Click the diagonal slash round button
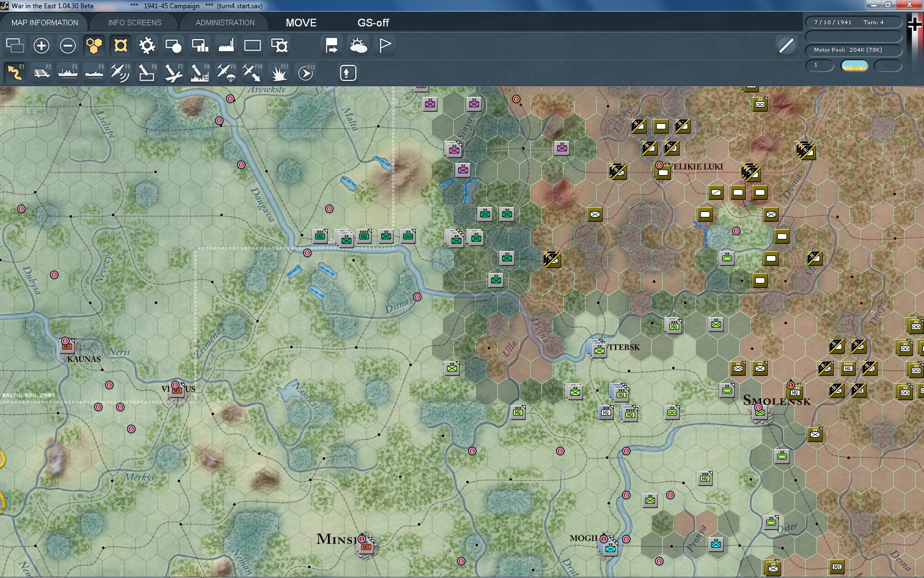This screenshot has width=924, height=578. (x=787, y=45)
